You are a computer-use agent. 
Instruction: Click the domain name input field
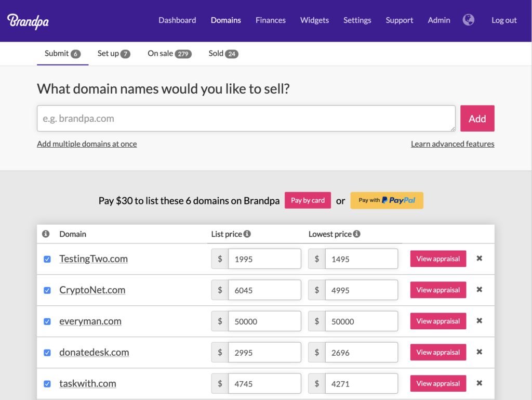pos(246,118)
